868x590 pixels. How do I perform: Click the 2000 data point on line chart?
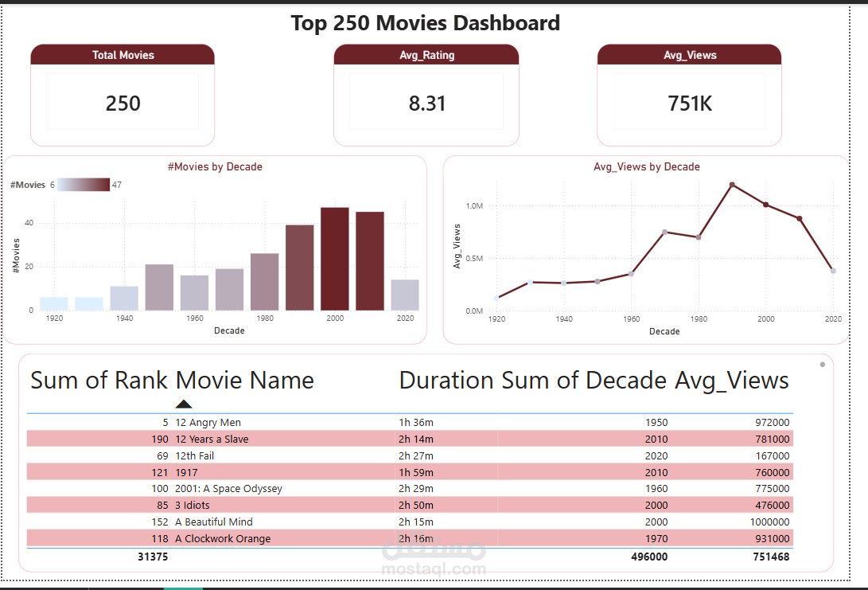click(x=765, y=205)
